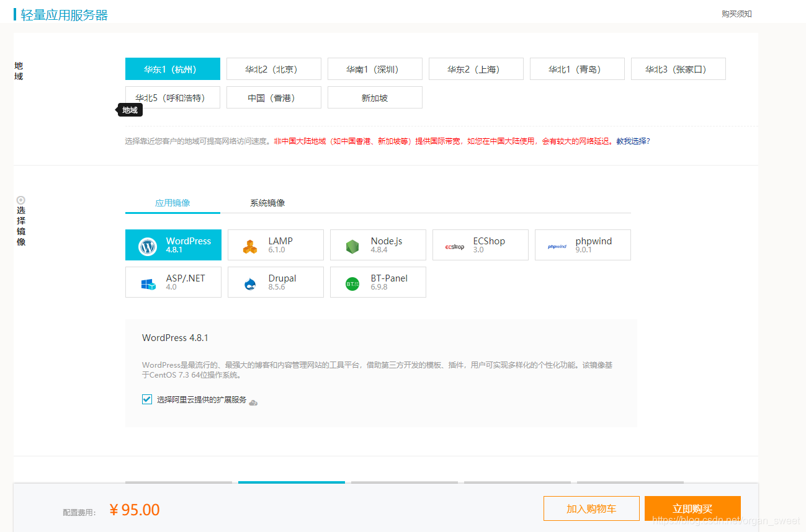Add the server to cart via 加入购物车
The image size is (806, 532).
[x=591, y=508]
